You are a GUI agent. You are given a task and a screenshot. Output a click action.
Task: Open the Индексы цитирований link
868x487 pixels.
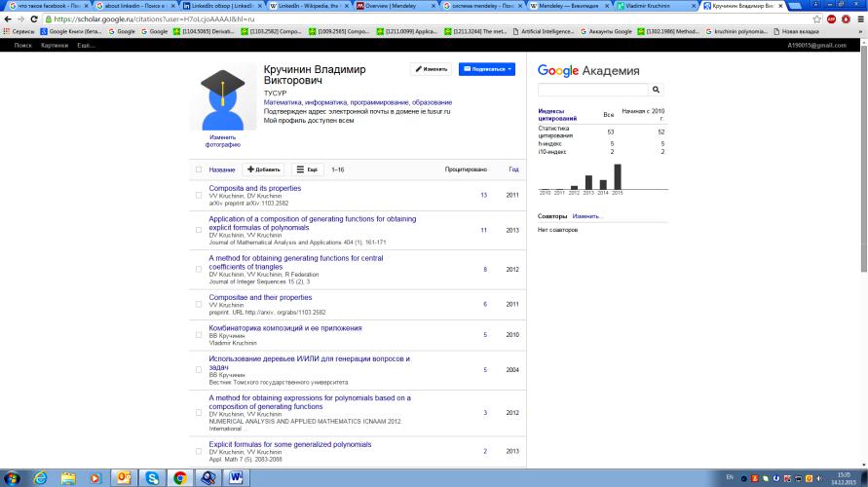[557, 115]
